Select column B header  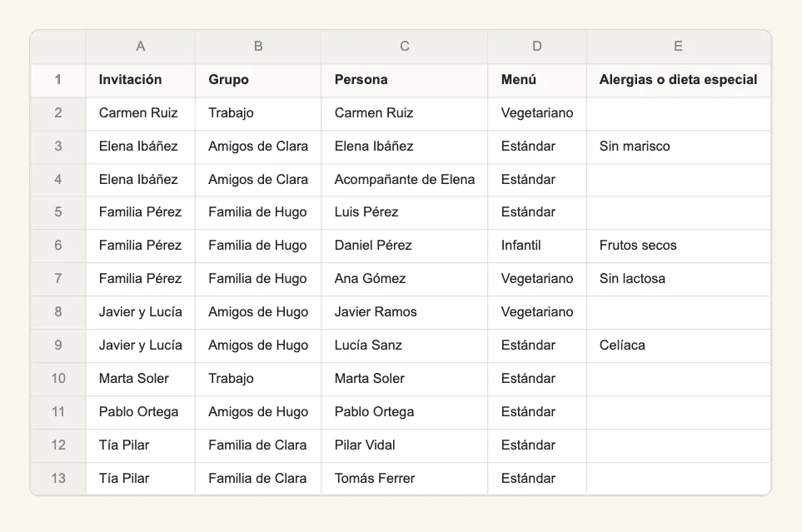tap(258, 47)
